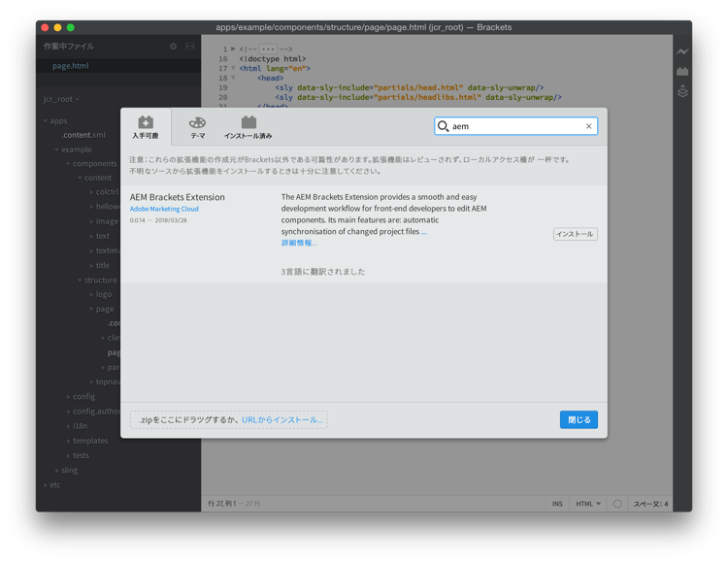Open Adobe Marketing Cloud author link
The image size is (728, 563).
(x=164, y=209)
